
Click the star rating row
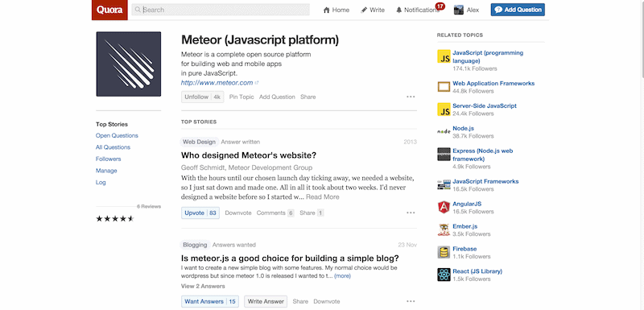115,218
